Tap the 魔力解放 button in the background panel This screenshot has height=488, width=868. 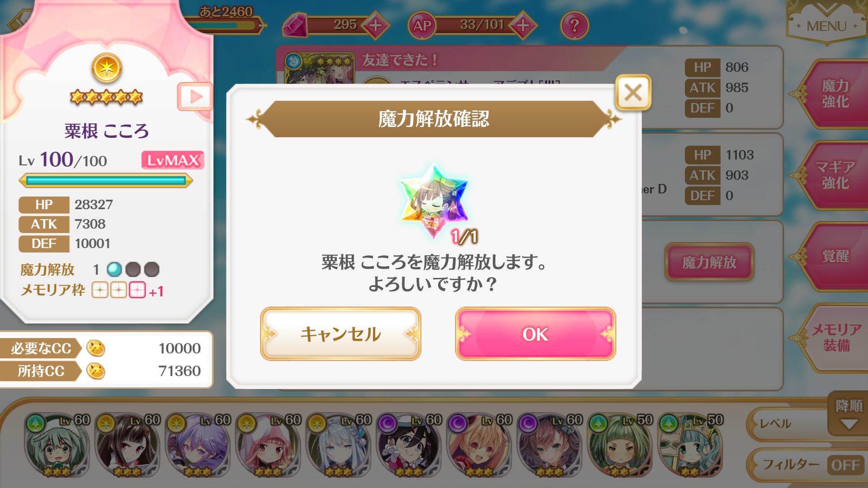pyautogui.click(x=709, y=262)
